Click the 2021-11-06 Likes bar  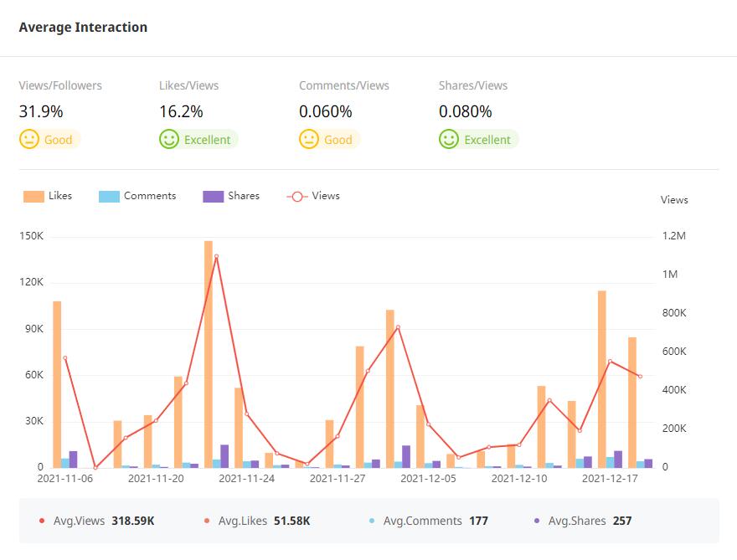tap(57, 383)
